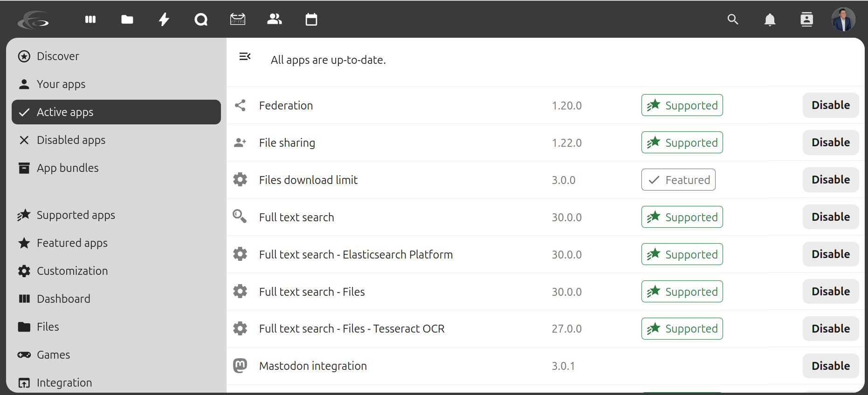868x395 pixels.
Task: Open the Calendar app icon
Action: tap(311, 20)
